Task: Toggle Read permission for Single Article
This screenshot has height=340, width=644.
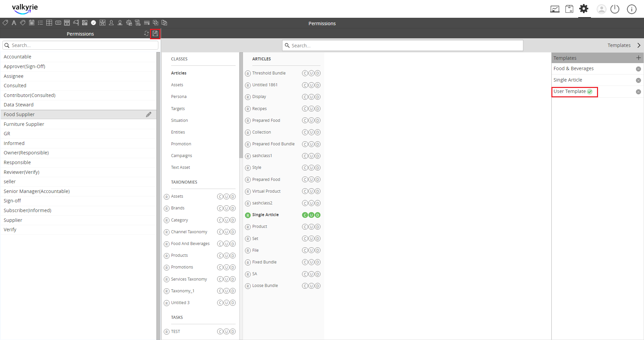Action: coord(248,215)
